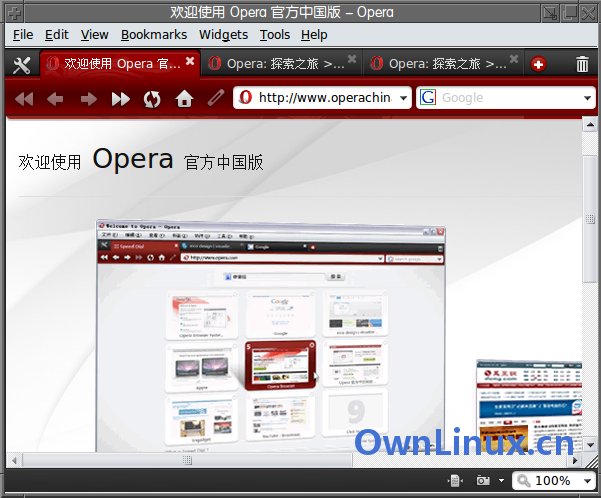The image size is (601, 498).
Task: Click the Opera icon in the address field
Action: coord(245,97)
